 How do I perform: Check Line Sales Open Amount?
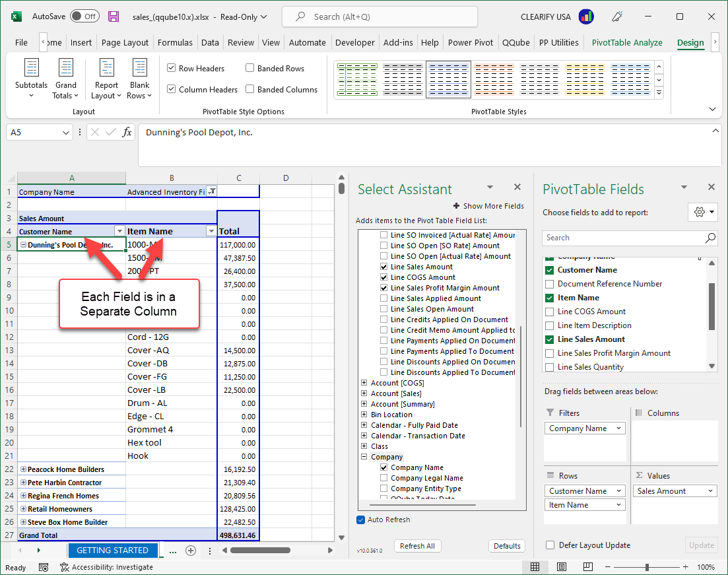[384, 309]
